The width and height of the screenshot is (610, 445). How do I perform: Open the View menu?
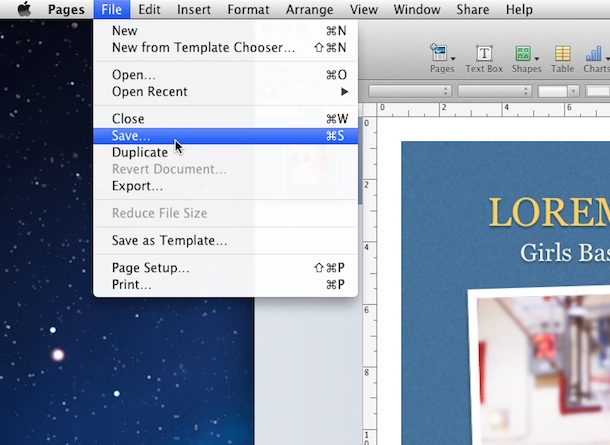pyautogui.click(x=363, y=9)
